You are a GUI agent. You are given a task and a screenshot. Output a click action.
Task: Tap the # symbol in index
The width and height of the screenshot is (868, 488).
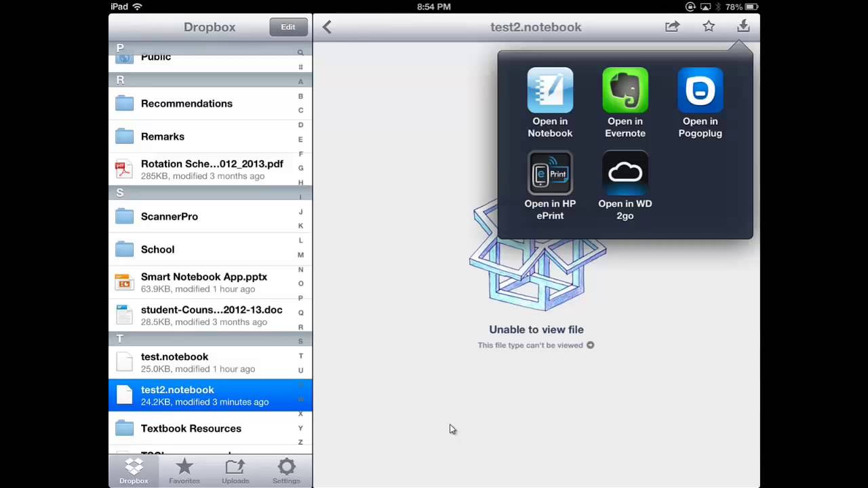coord(300,67)
